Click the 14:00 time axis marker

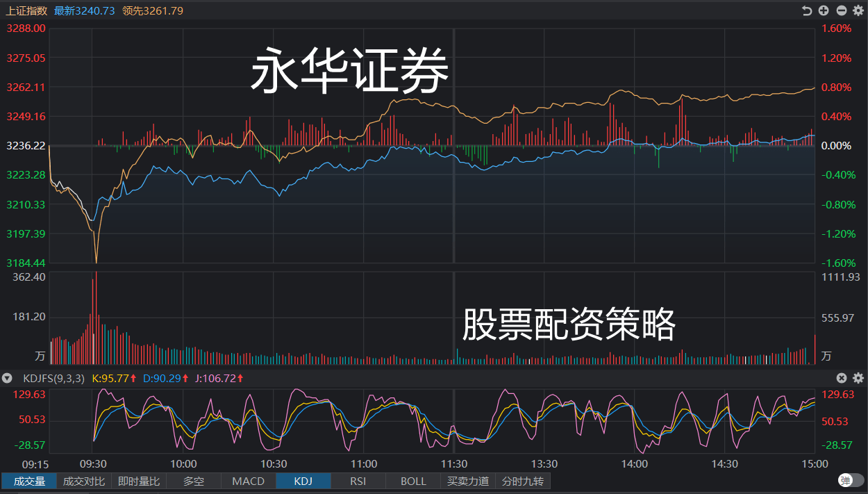pos(635,464)
